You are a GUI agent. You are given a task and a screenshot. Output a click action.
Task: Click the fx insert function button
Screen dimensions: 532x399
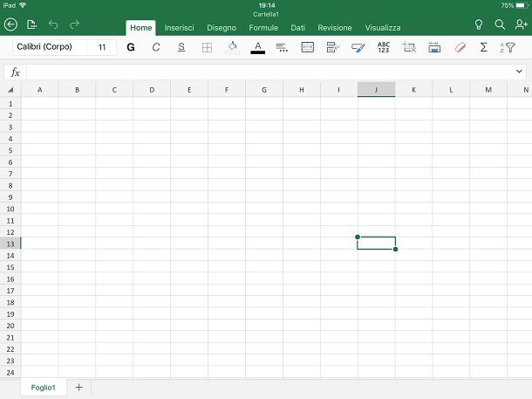(15, 72)
